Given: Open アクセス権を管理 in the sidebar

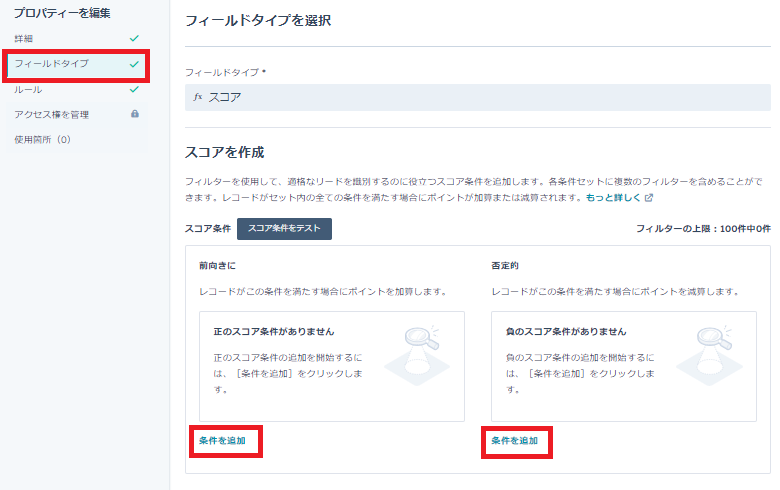Looking at the screenshot, I should (52, 114).
